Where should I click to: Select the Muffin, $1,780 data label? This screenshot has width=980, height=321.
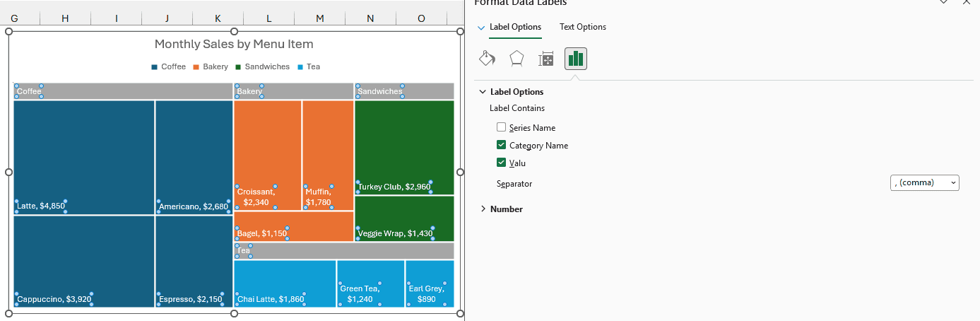318,197
